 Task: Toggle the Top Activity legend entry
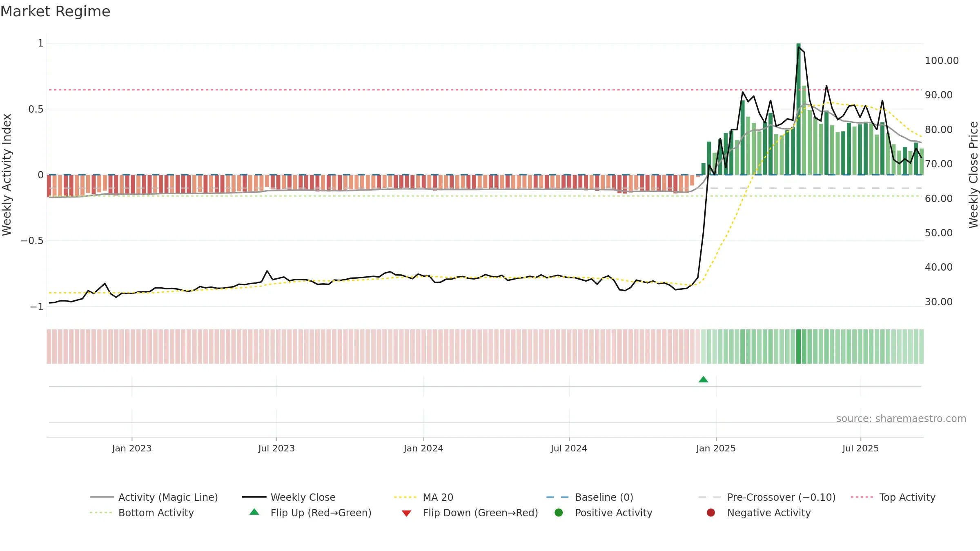[x=893, y=497]
